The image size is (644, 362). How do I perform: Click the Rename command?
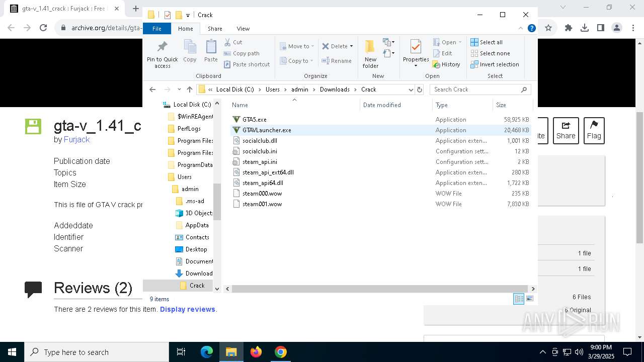tap(337, 61)
